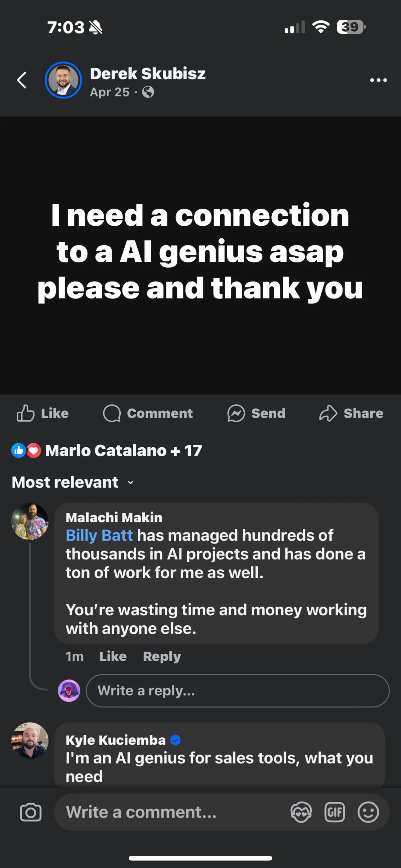The height and width of the screenshot is (868, 401).
Task: Open the three-dot post options menu
Action: [378, 80]
